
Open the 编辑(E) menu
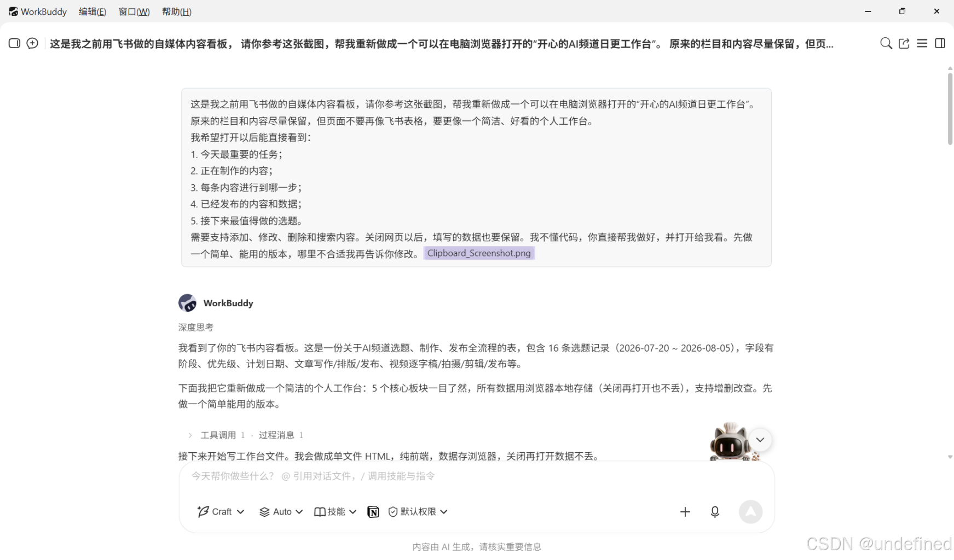92,11
